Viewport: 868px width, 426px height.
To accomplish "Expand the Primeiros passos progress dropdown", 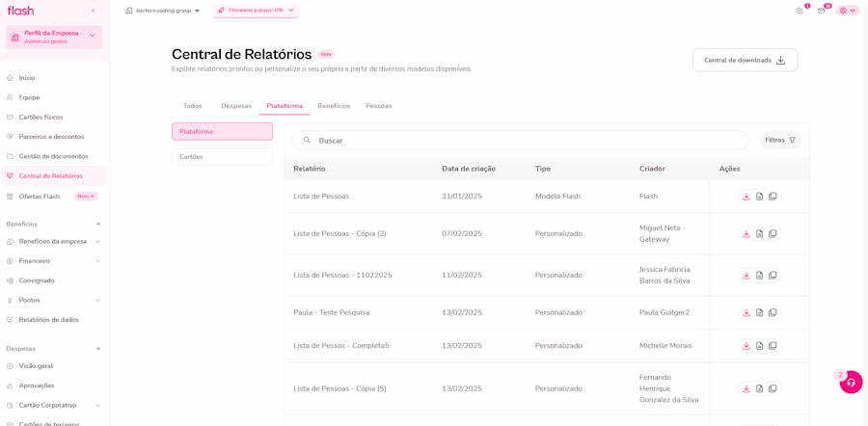I will tap(256, 11).
